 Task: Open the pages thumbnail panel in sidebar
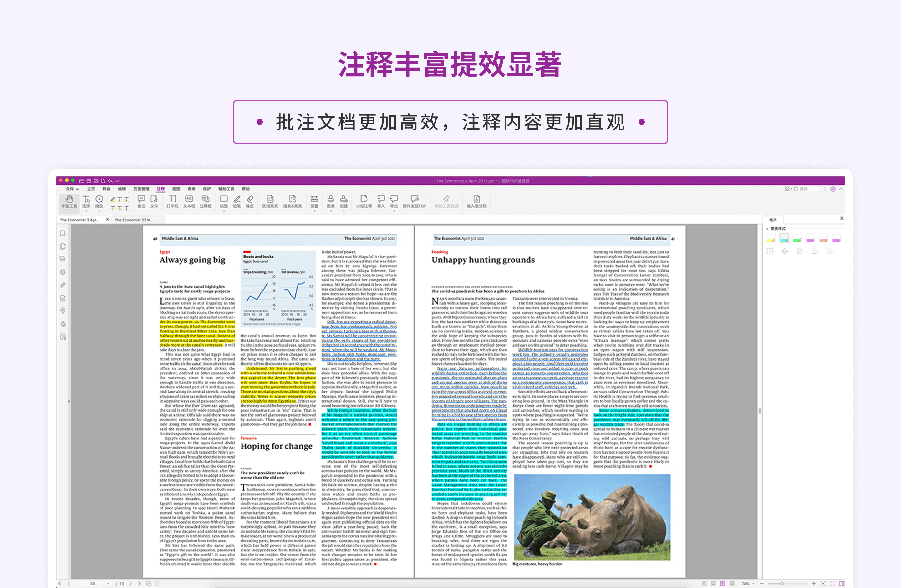tap(63, 246)
